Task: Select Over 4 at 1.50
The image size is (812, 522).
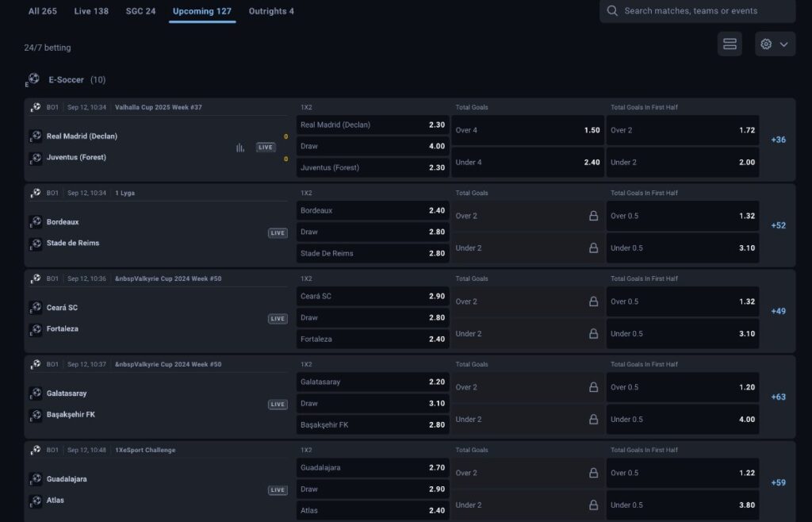Action: [527, 130]
